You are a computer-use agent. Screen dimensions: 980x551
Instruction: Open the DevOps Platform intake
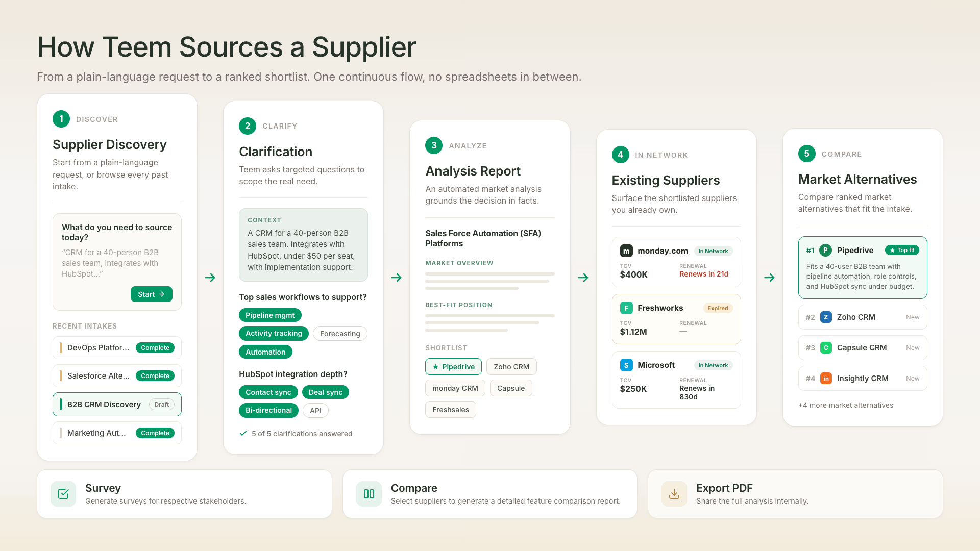click(117, 348)
